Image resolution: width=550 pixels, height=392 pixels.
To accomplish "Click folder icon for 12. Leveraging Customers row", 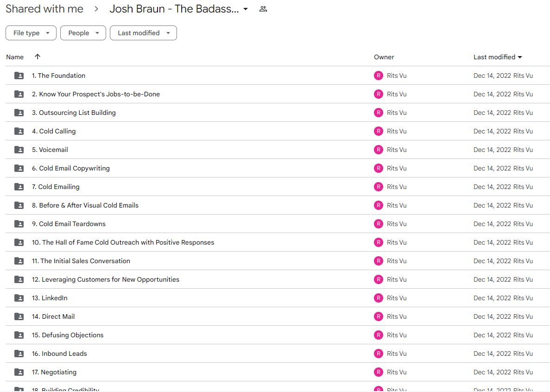I will coord(19,279).
